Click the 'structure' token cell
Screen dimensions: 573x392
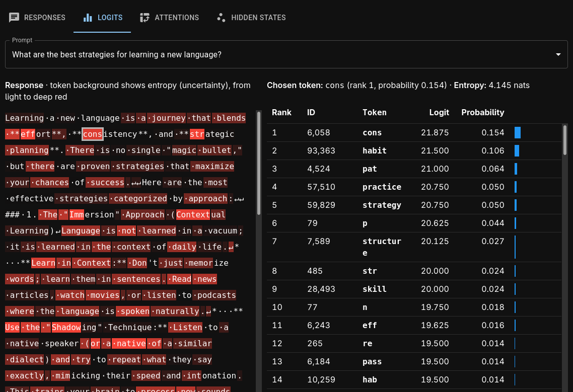(x=382, y=247)
